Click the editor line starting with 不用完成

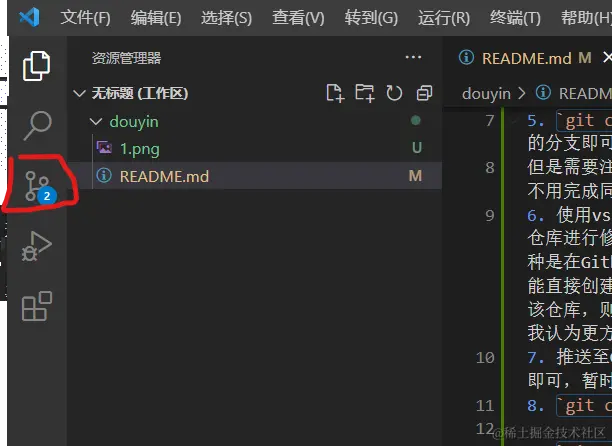click(x=569, y=191)
